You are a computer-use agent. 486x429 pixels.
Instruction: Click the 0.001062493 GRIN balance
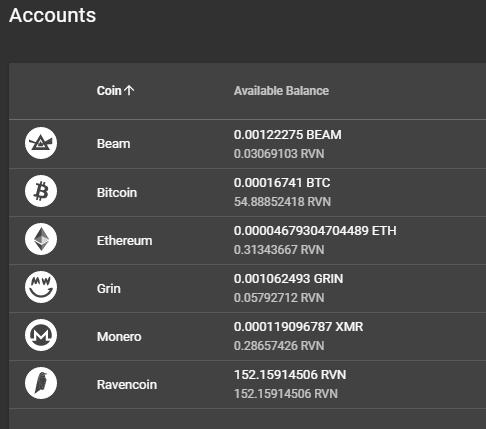(288, 279)
